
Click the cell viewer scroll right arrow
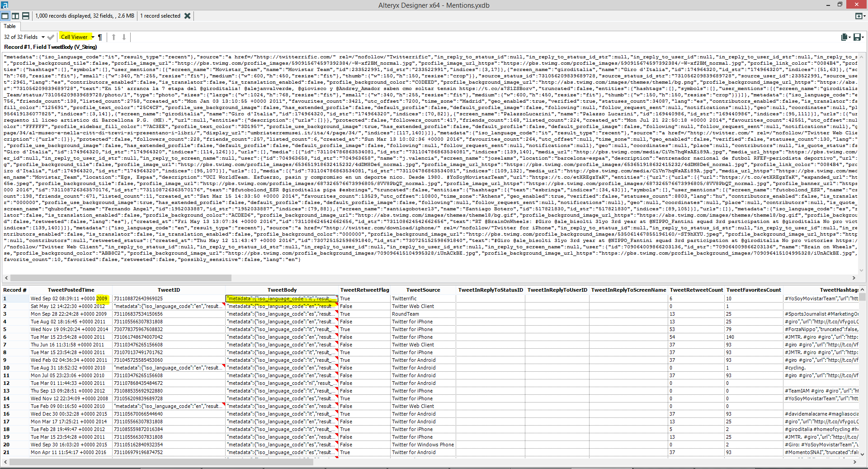point(854,278)
